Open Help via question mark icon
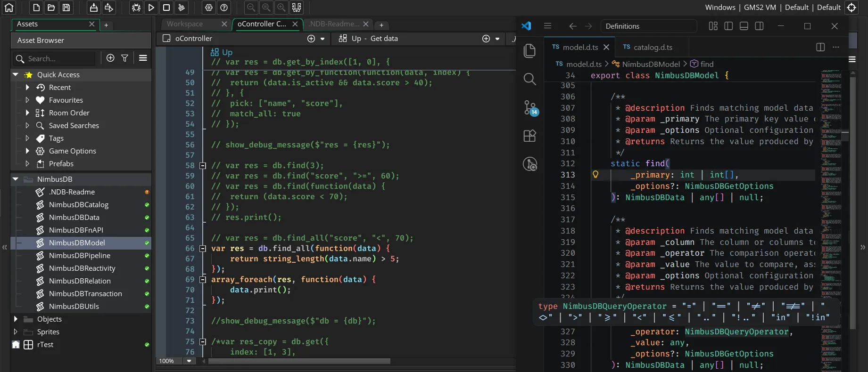868x372 pixels. [224, 8]
